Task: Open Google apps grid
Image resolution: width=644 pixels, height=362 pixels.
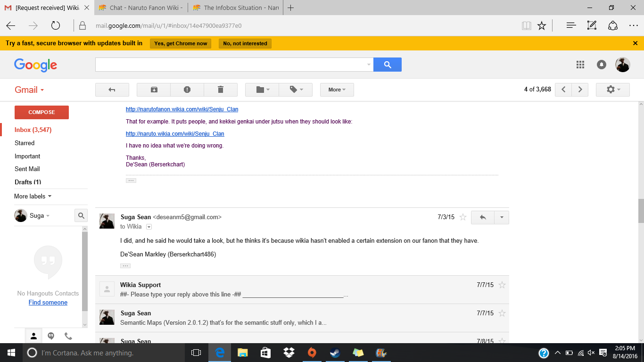Action: [x=580, y=65]
